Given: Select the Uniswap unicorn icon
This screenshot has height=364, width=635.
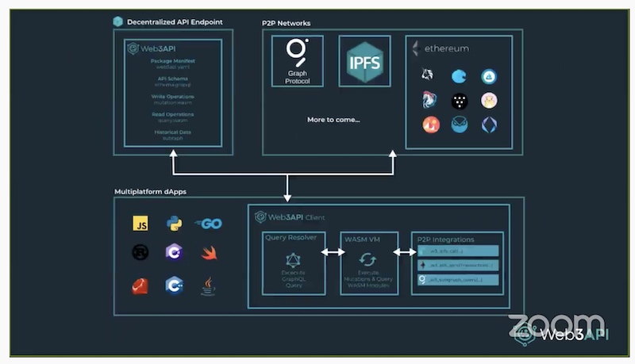Looking at the screenshot, I should coord(428,74).
